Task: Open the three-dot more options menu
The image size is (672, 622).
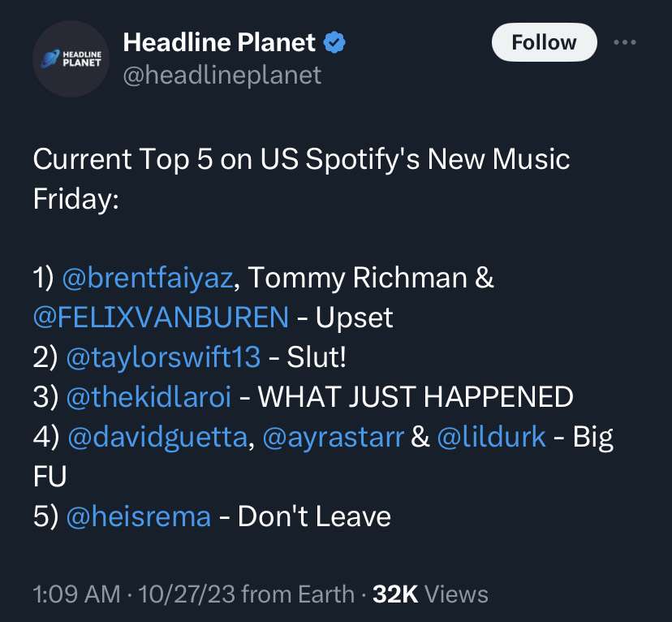Action: [624, 42]
